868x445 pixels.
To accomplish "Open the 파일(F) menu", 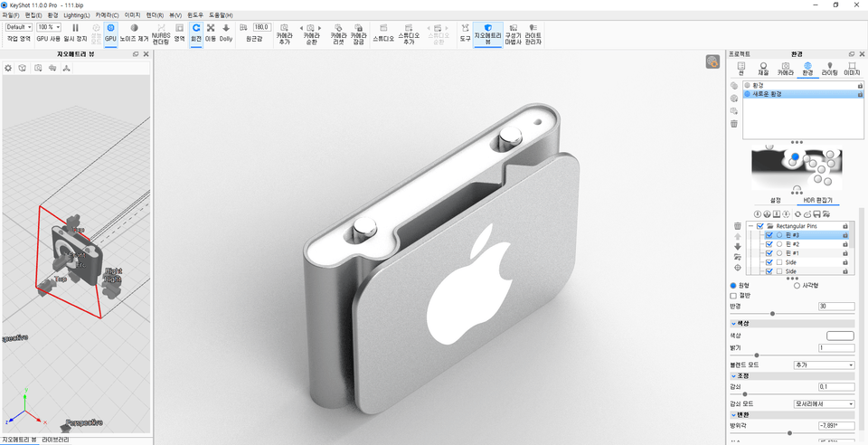I will [11, 15].
